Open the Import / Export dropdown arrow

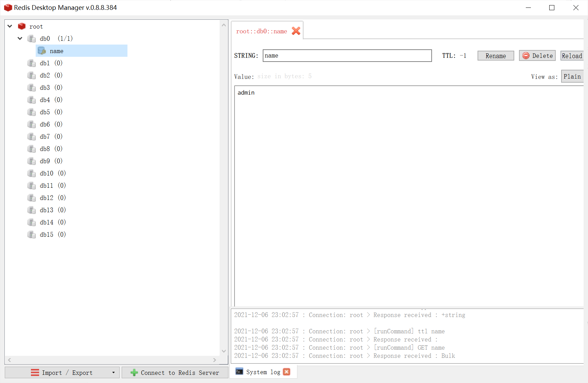[114, 373]
